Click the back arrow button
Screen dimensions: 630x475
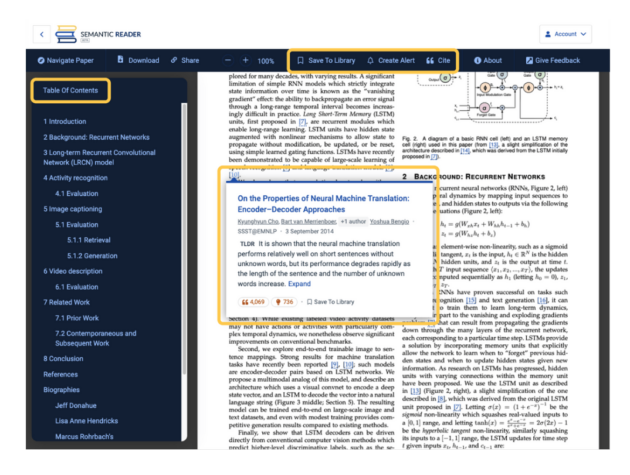click(41, 34)
